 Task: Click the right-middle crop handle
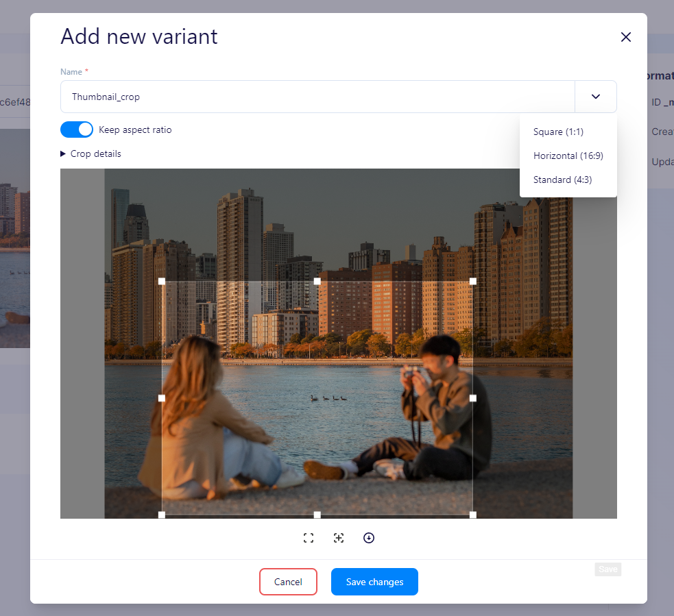(473, 398)
